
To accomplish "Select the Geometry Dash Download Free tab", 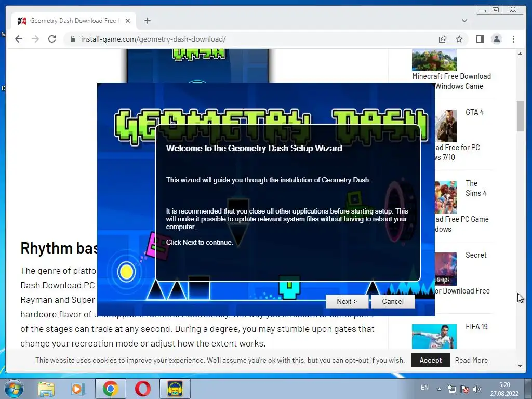I will click(x=73, y=21).
